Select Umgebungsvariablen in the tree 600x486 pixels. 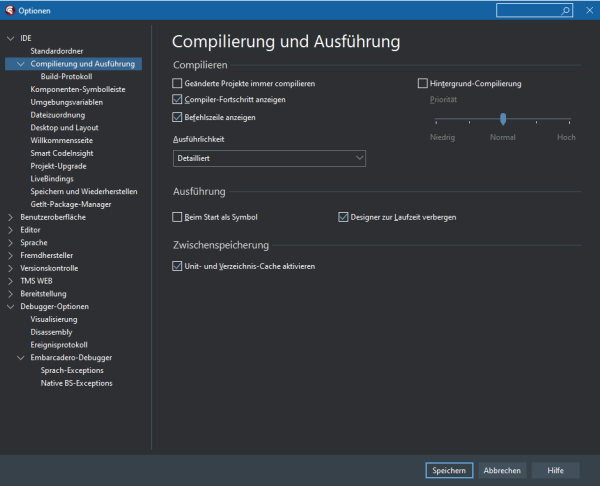[67, 102]
